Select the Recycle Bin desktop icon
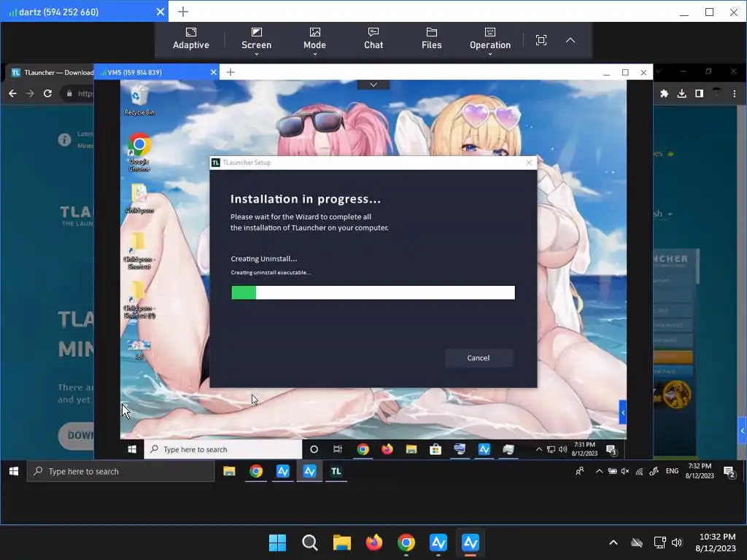Screen dimensions: 747x560 [139, 100]
